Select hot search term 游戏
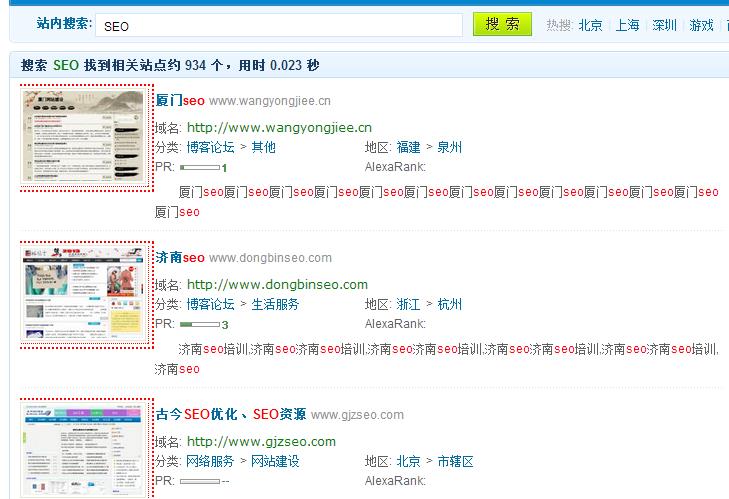 tap(701, 26)
